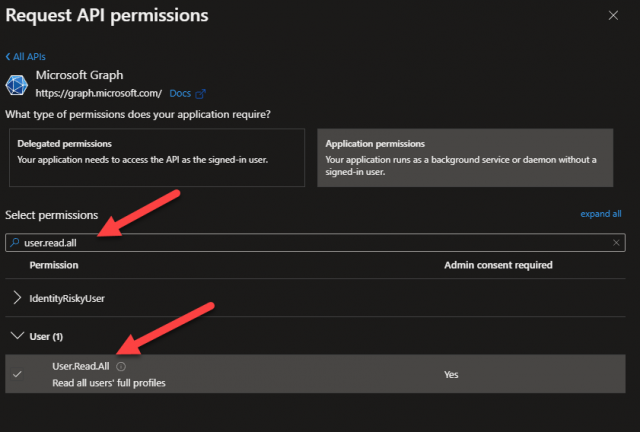Click the Admin consent required column header
640x432 pixels.
tap(498, 265)
